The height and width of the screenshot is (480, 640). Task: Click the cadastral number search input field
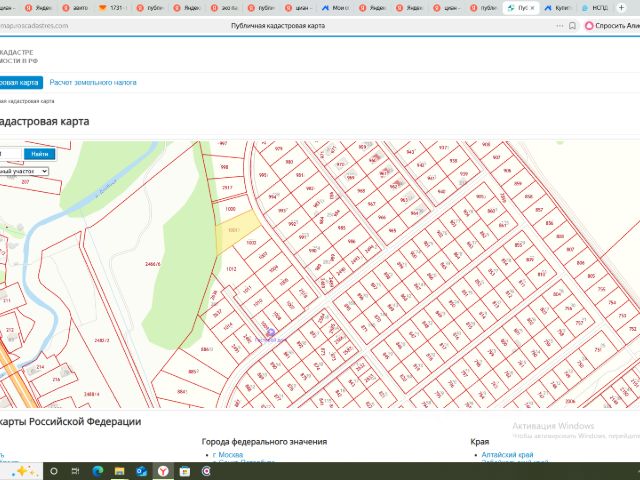pyautogui.click(x=10, y=154)
